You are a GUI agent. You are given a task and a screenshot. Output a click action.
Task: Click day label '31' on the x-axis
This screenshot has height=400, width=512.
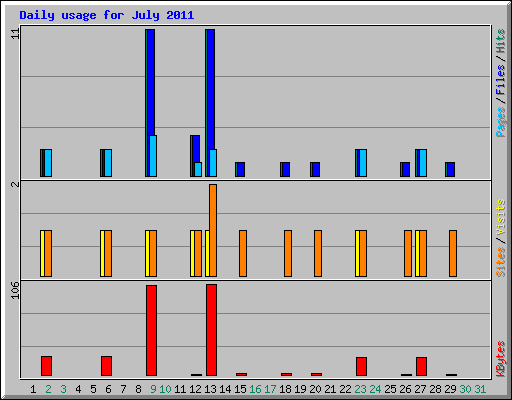pos(480,389)
